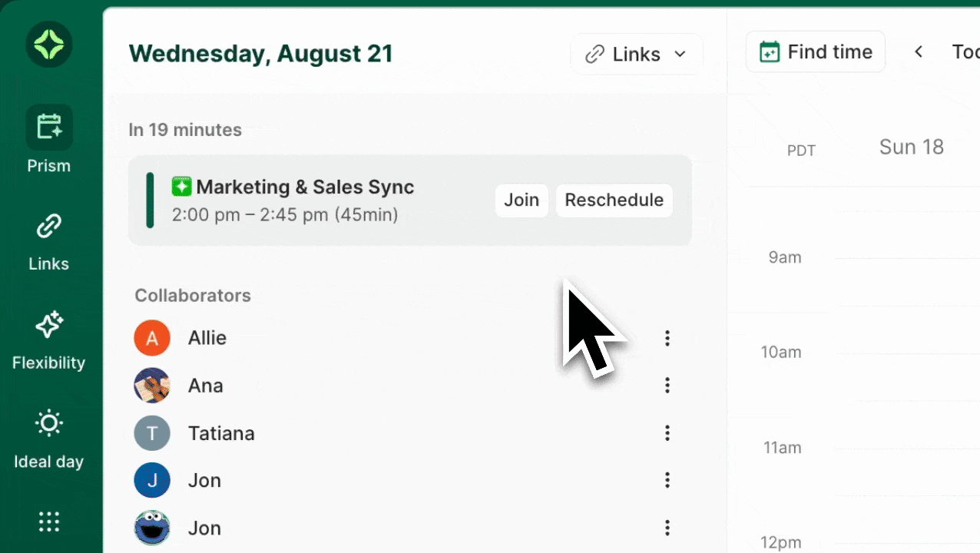The image size is (980, 553).
Task: Click the Clockwise logo icon in sidebar
Action: 49,45
